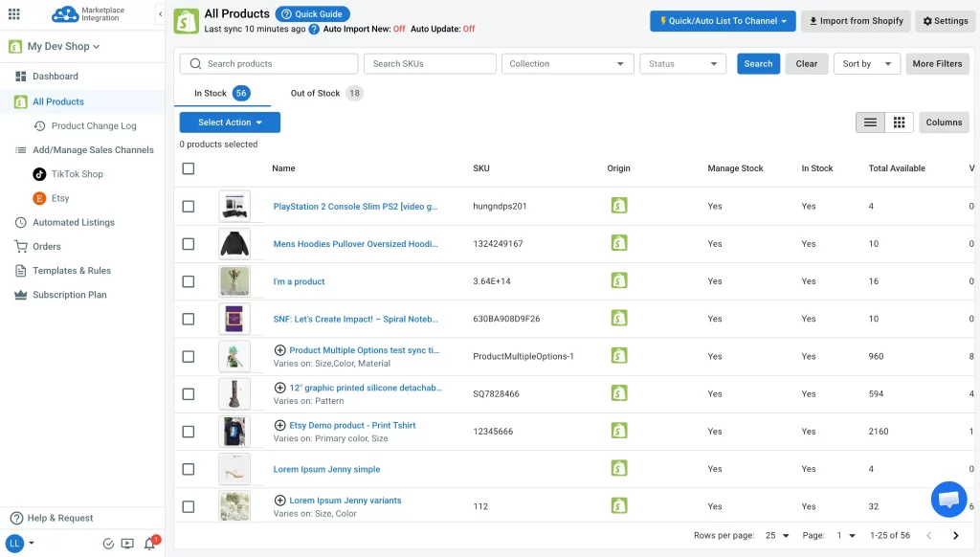Go to the previous page arrow
Viewport: 980px width, 557px height.
928,535
